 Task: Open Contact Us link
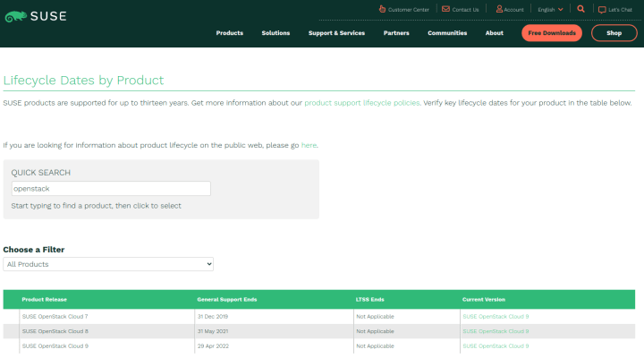[465, 10]
